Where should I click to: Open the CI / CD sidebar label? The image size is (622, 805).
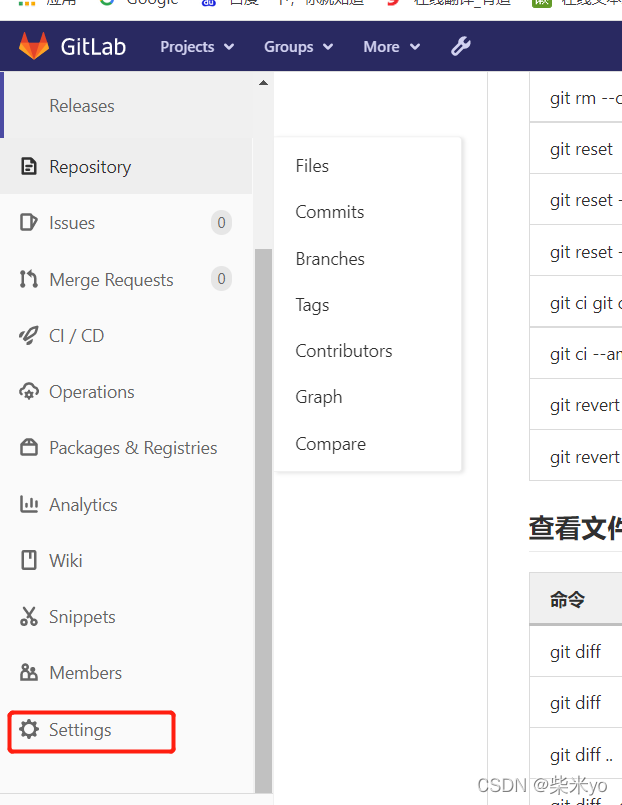77,336
